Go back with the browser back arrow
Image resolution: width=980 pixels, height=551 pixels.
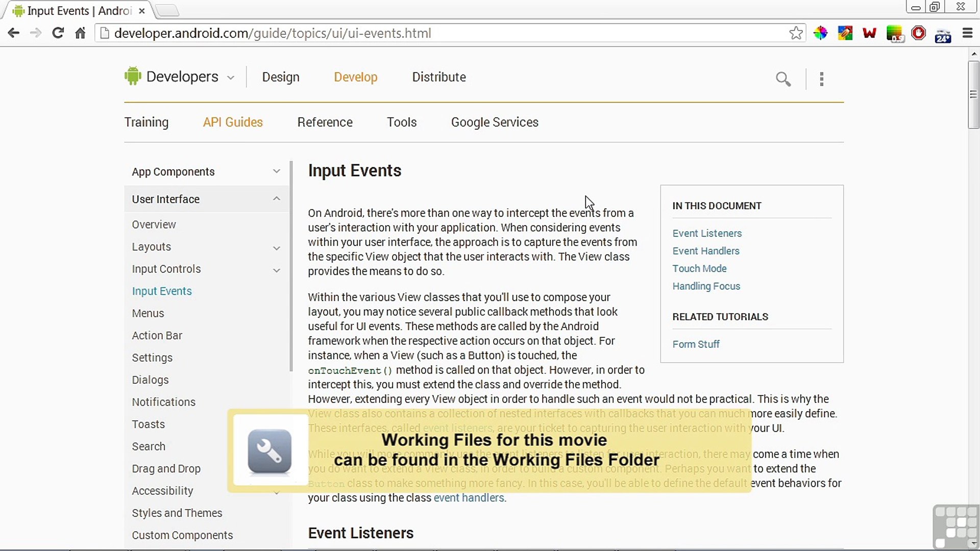14,33
